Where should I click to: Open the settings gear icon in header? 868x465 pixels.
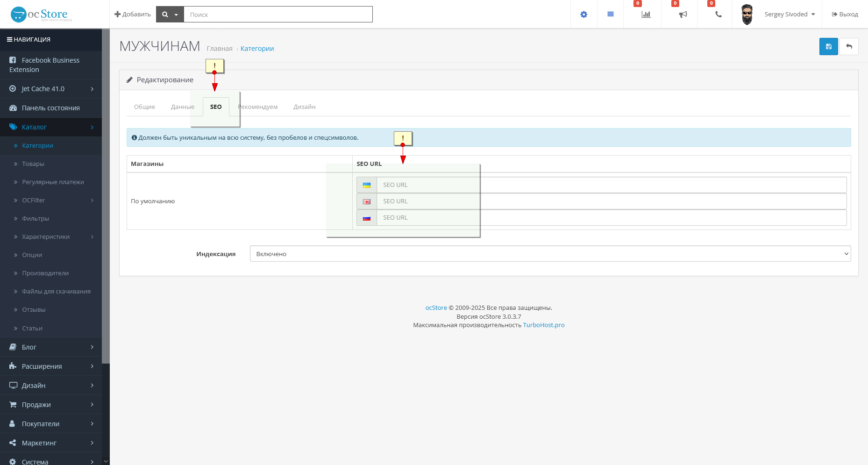pyautogui.click(x=584, y=14)
